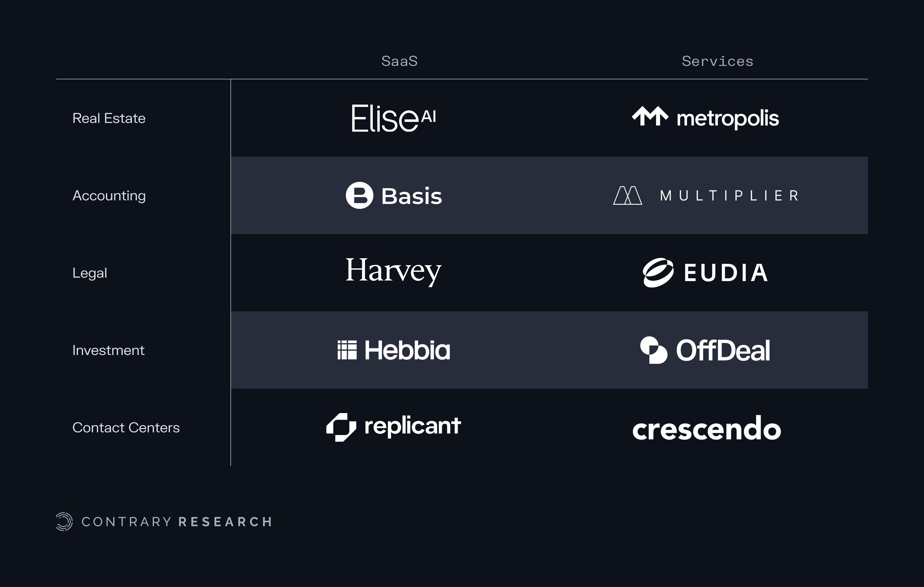The height and width of the screenshot is (587, 924).
Task: Click the Real Estate row label
Action: pos(109,118)
